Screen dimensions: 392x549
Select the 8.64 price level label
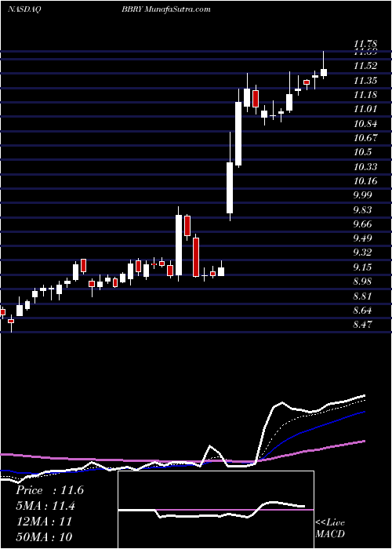[x=363, y=311]
